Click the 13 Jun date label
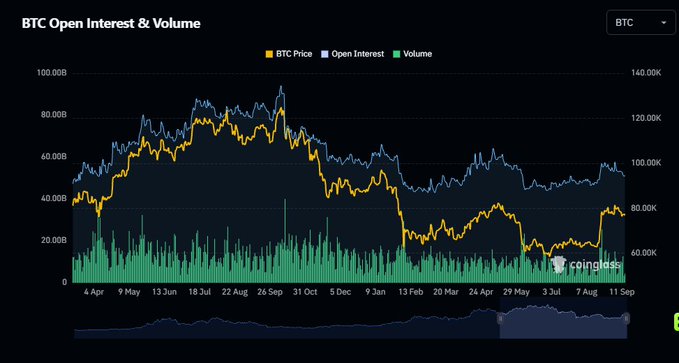Screen dimensions: 679x363 pyautogui.click(x=164, y=292)
